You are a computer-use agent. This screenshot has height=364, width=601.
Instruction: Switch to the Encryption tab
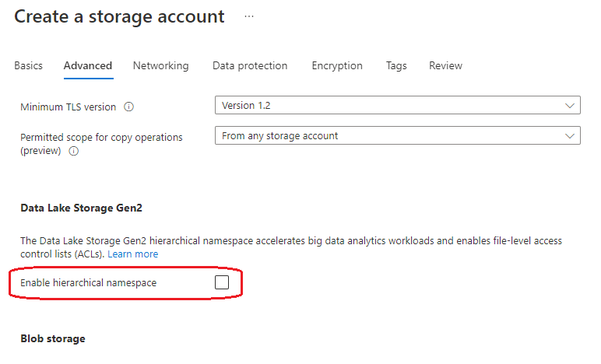[x=337, y=66]
